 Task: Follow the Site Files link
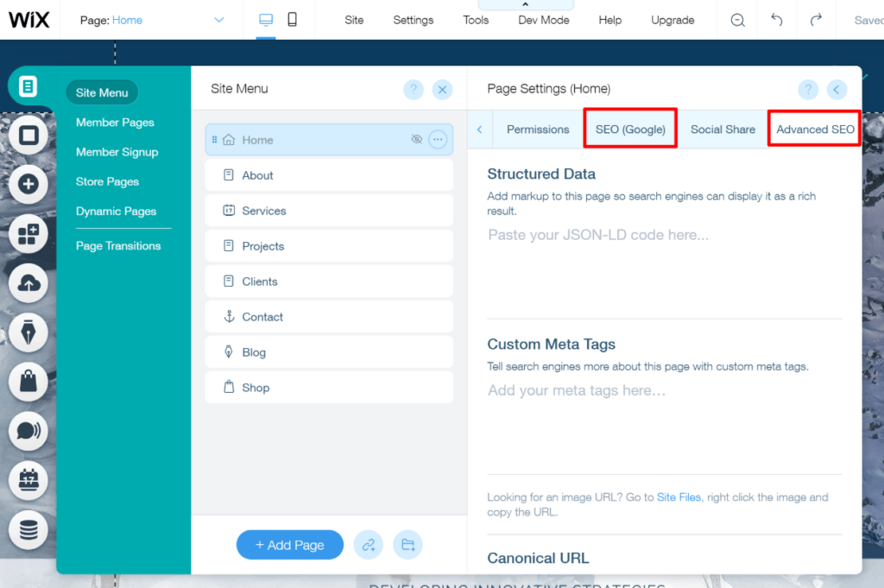click(x=679, y=497)
